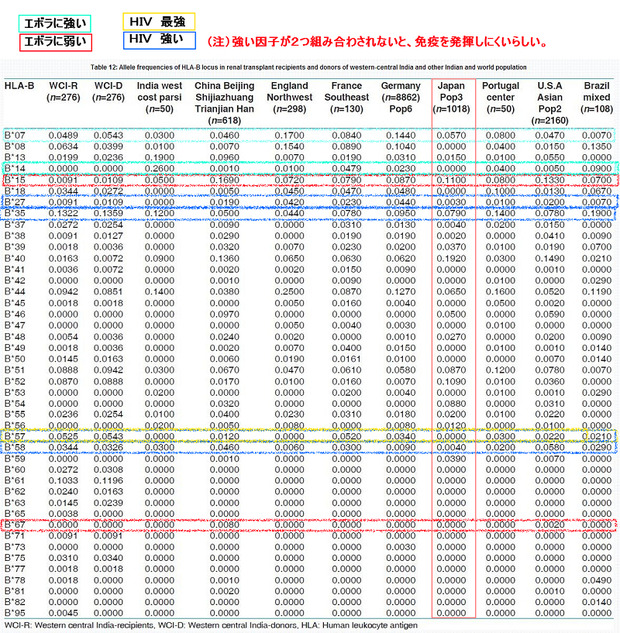The image size is (620, 633).
Task: Click 0.1900 in B*35 Brazil column
Action: point(597,213)
